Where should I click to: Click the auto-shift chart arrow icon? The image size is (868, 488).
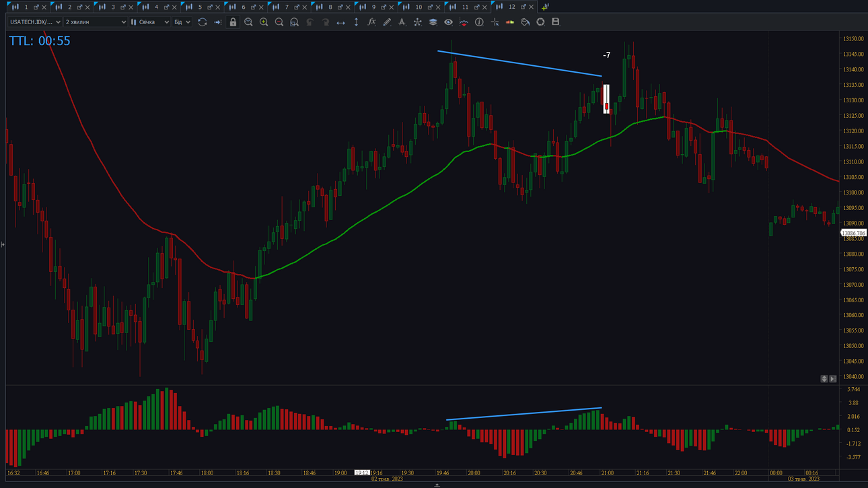click(217, 22)
